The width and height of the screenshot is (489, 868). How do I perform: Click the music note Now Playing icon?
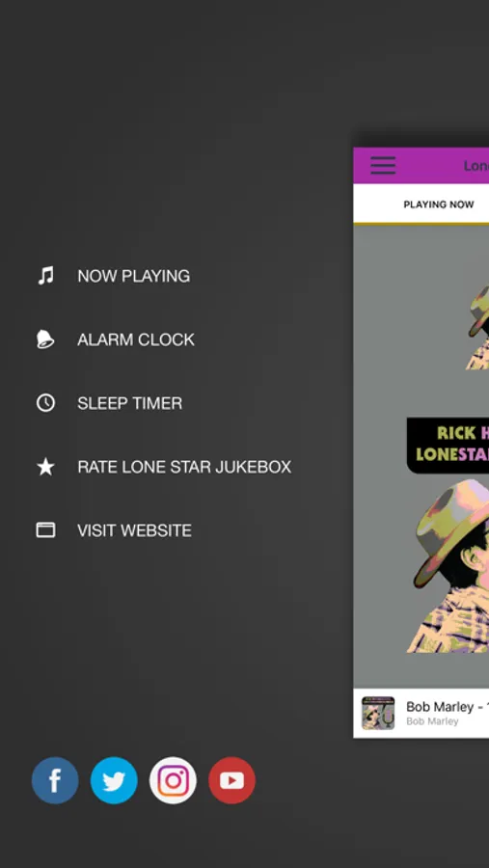[x=46, y=275]
